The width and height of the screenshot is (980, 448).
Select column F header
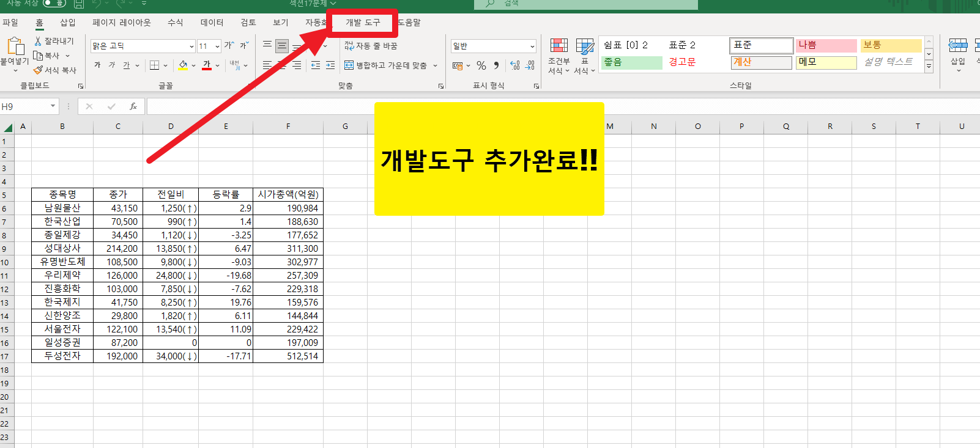click(288, 127)
